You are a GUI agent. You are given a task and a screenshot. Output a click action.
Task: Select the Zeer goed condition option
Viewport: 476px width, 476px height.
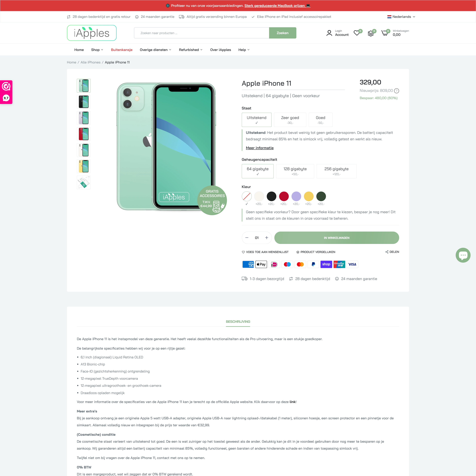click(290, 120)
